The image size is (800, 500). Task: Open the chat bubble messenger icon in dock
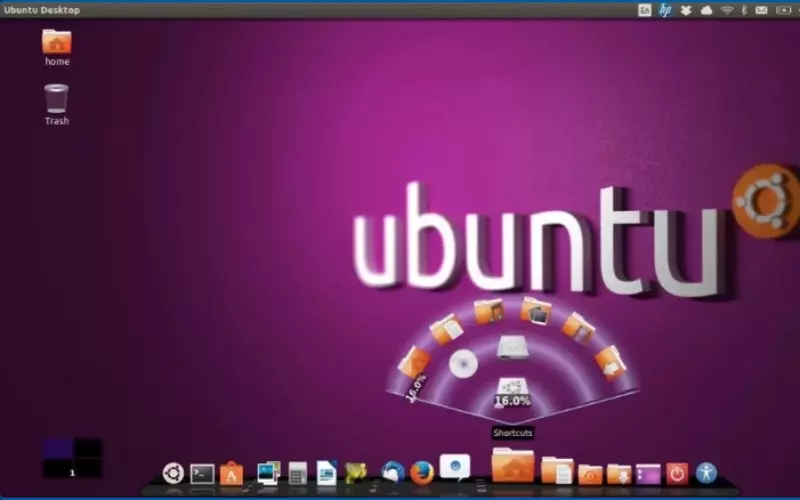(x=455, y=467)
